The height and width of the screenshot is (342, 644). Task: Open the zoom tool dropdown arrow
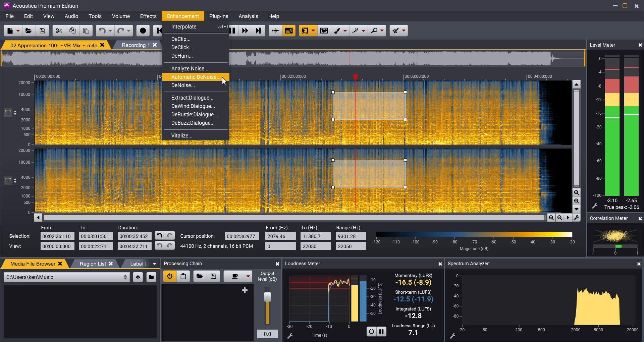tap(382, 31)
